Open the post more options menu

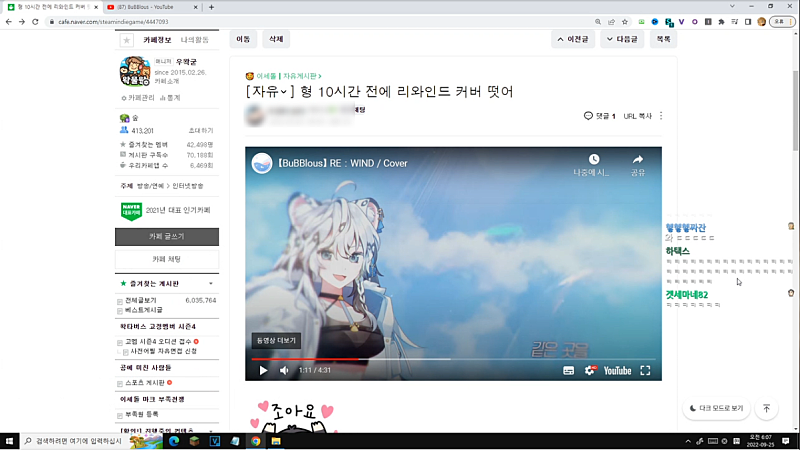click(x=661, y=116)
